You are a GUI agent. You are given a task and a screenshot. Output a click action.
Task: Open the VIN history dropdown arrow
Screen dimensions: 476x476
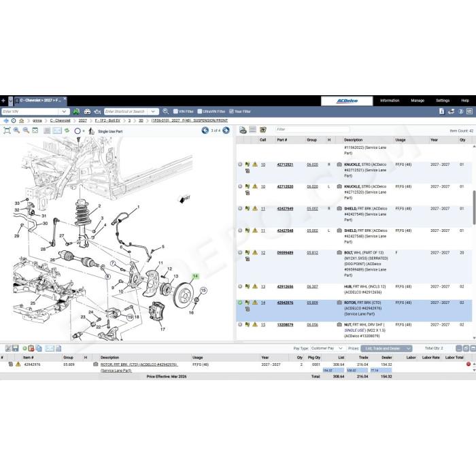[x=64, y=112]
